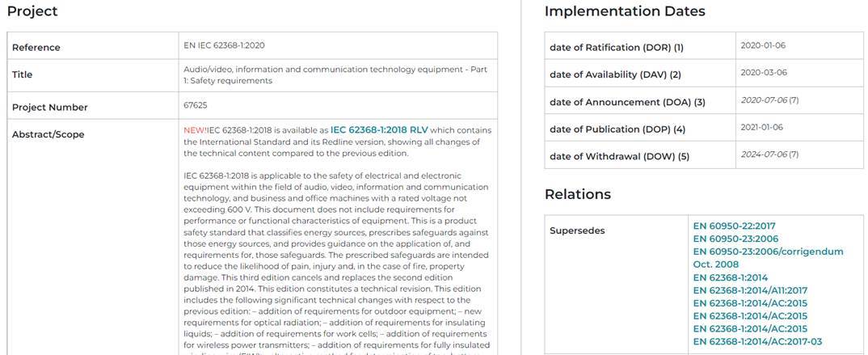Click the Implementation Dates heading
The width and height of the screenshot is (868, 355).
pos(625,11)
